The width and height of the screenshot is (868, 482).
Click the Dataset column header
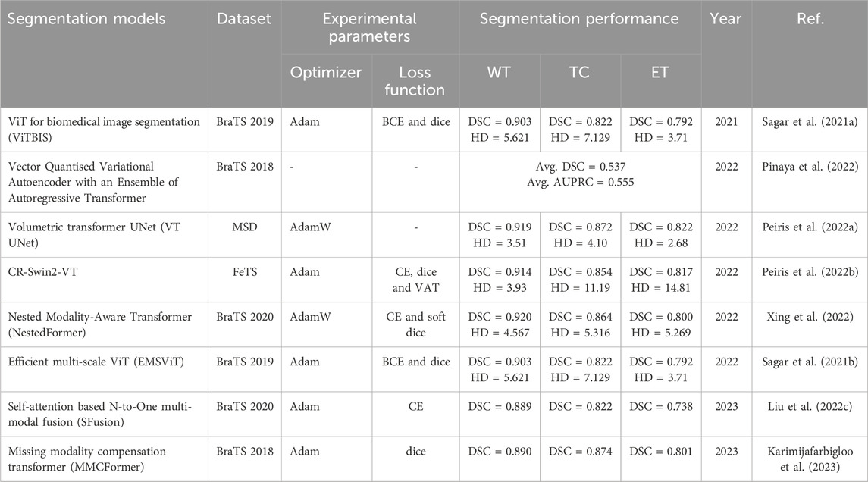coord(244,19)
